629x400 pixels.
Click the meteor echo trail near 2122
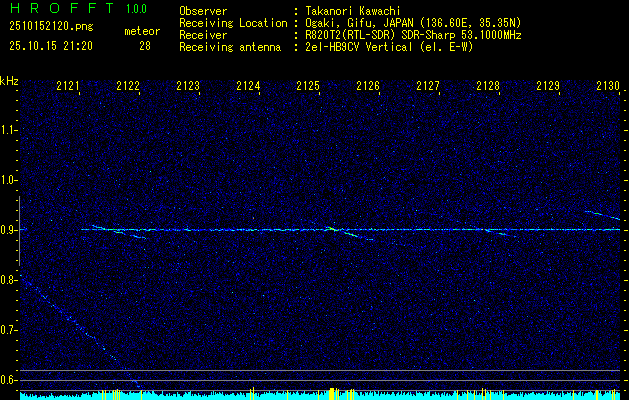(120, 232)
